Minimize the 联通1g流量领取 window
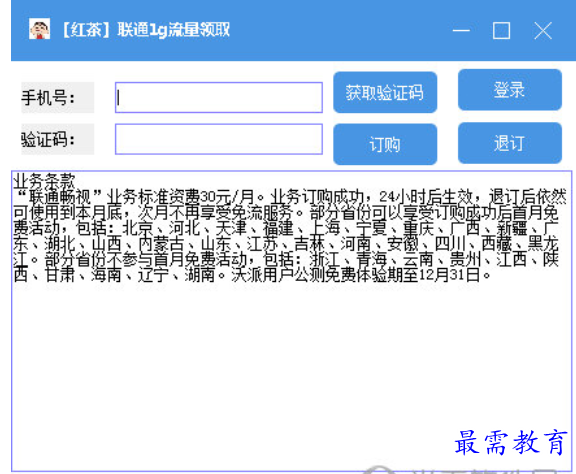576x474 pixels. 461,30
